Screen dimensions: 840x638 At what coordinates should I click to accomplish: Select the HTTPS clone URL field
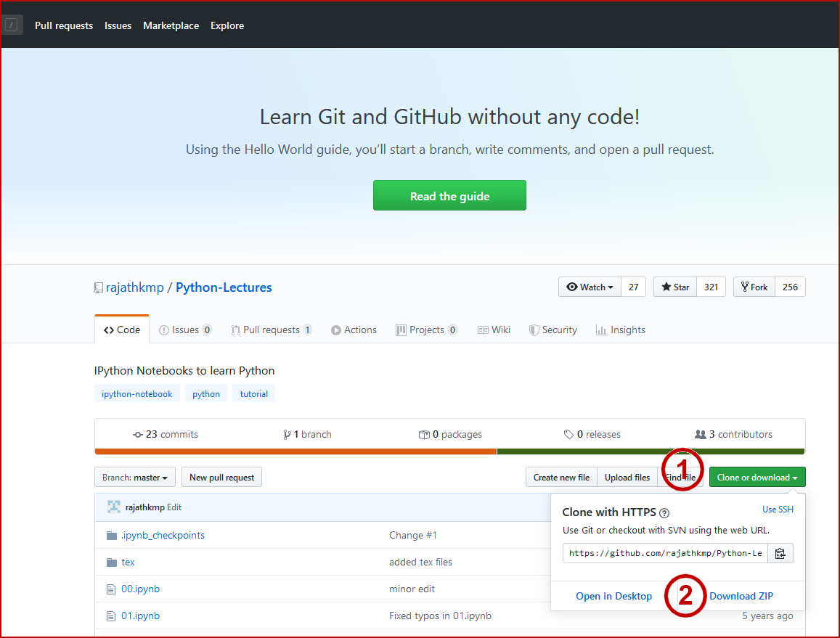coord(665,553)
